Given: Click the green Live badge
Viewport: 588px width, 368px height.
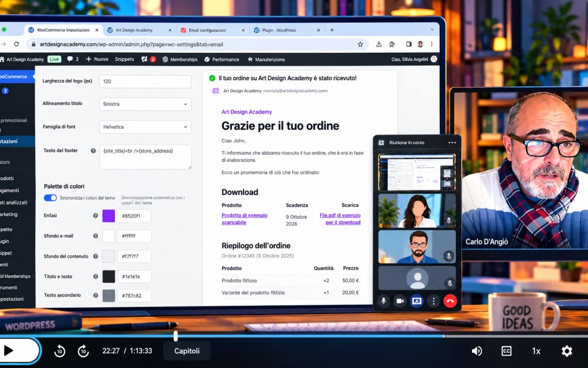Looking at the screenshot, I should pyautogui.click(x=54, y=59).
